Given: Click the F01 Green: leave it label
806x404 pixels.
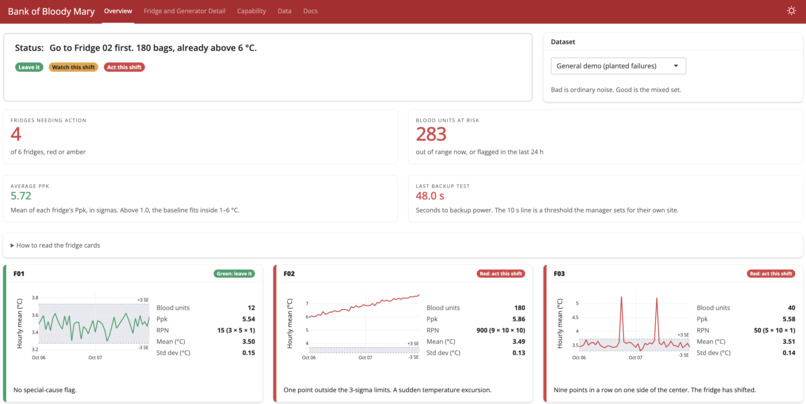Looking at the screenshot, I should [x=234, y=273].
